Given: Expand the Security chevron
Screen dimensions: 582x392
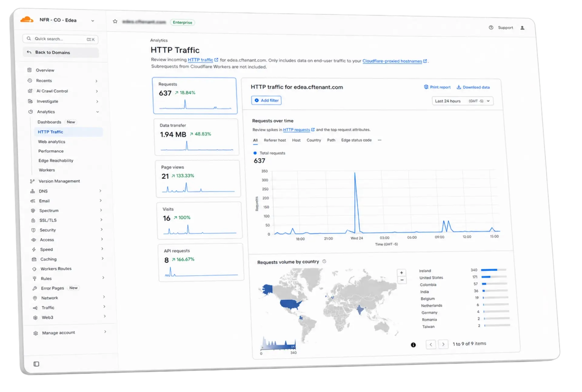Looking at the screenshot, I should click(x=102, y=229).
